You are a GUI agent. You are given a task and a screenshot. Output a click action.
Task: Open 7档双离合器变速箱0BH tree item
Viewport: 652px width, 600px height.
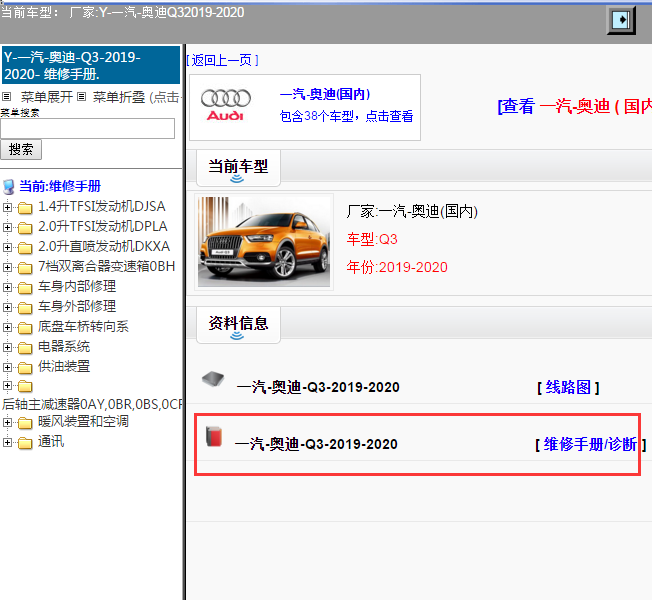[106, 266]
